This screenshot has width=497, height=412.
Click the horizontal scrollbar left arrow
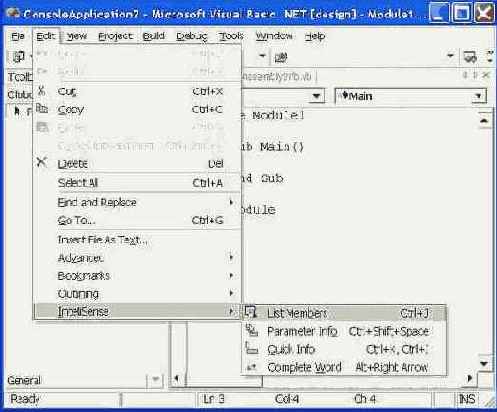click(177, 378)
